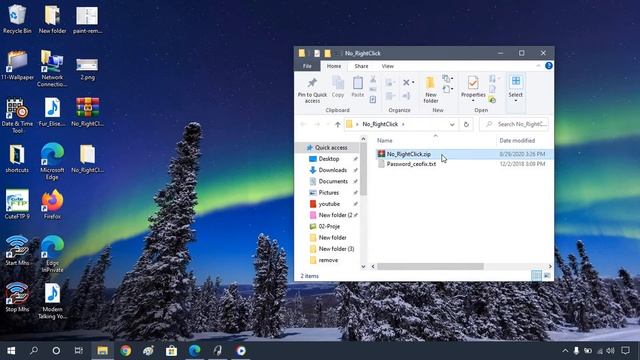Click the navigation pane scroll down arrow
The image size is (640, 360).
point(363,266)
